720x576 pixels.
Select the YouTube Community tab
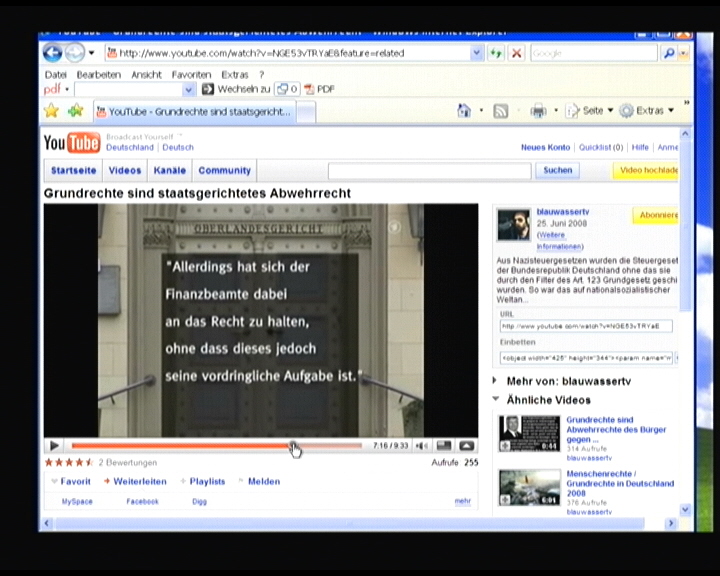click(x=224, y=171)
